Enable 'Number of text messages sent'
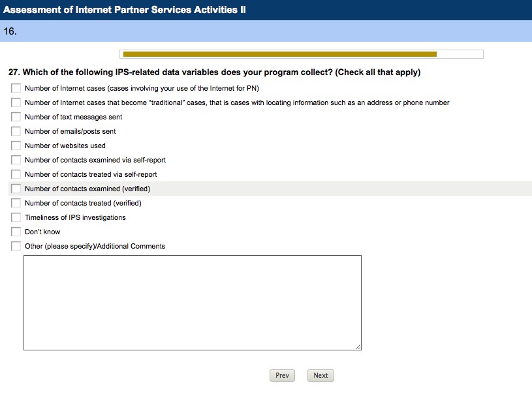532x400 pixels. pyautogui.click(x=16, y=117)
